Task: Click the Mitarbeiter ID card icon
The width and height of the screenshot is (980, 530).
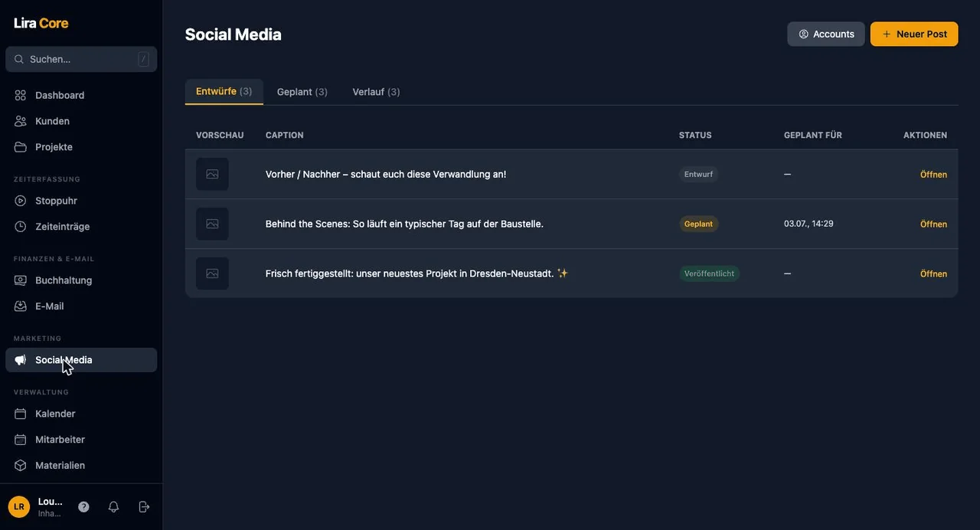Action: (x=21, y=440)
